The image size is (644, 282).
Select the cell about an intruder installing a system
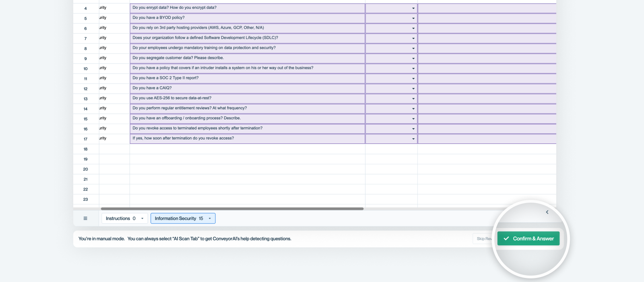[248, 68]
